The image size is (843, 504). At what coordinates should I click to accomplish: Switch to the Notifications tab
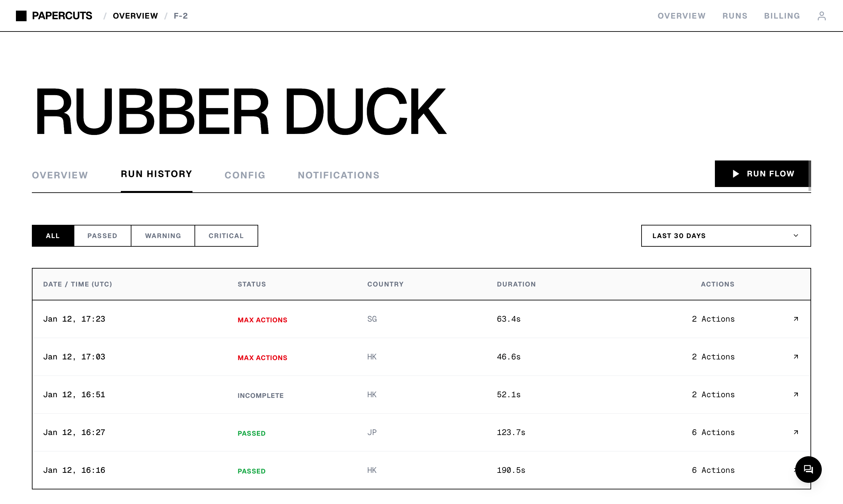click(339, 175)
